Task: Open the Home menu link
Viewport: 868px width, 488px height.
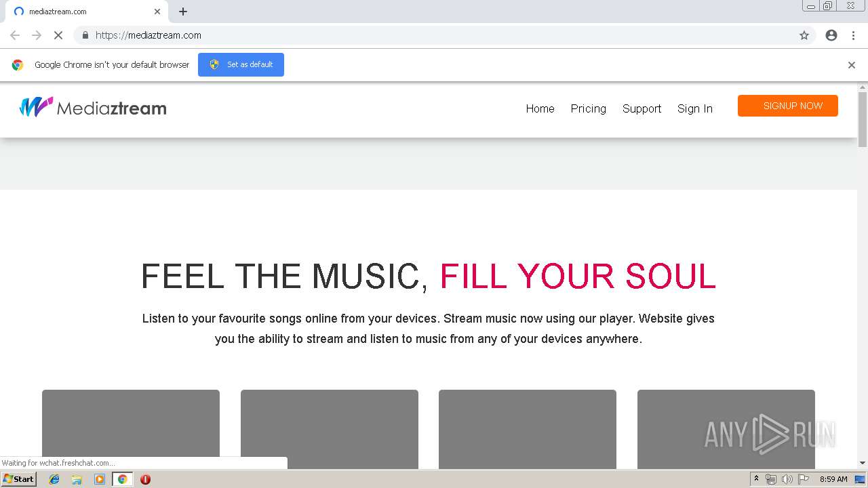Action: tap(540, 108)
